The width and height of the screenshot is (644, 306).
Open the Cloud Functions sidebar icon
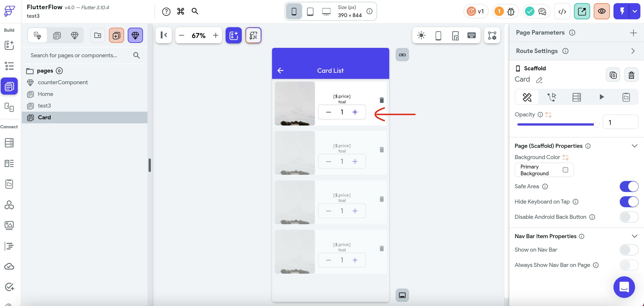click(x=9, y=266)
